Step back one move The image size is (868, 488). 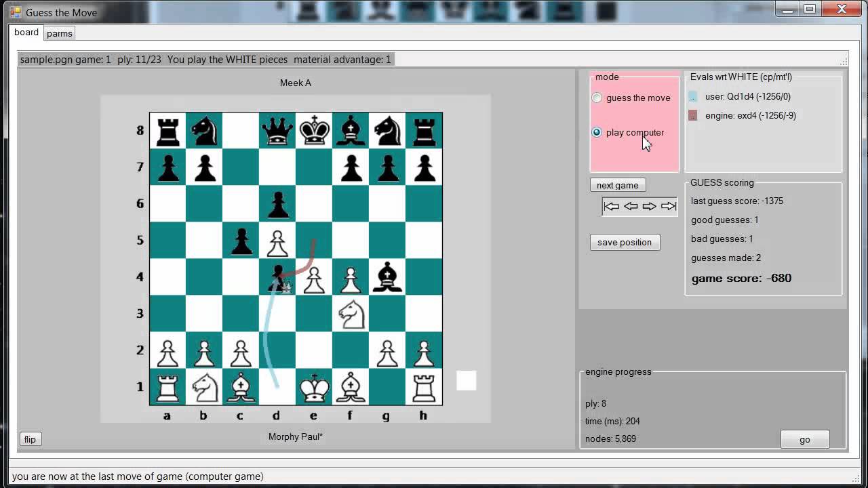[631, 206]
